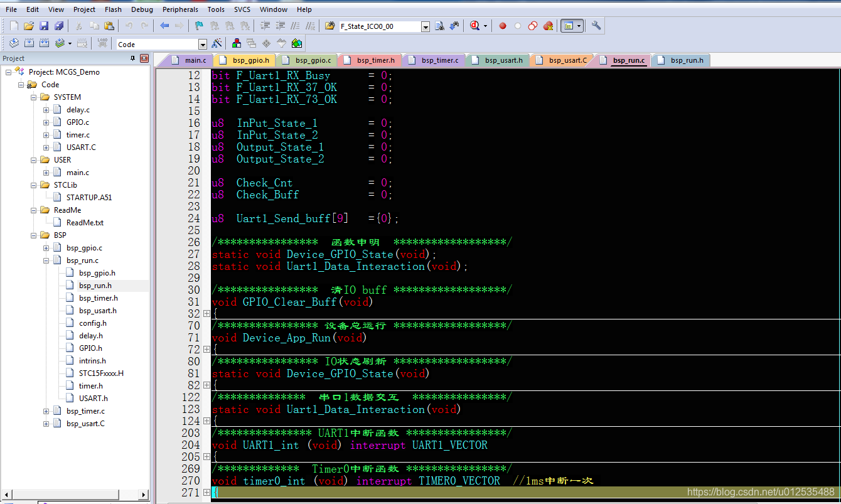Open the find text combo box dropdown

426,26
